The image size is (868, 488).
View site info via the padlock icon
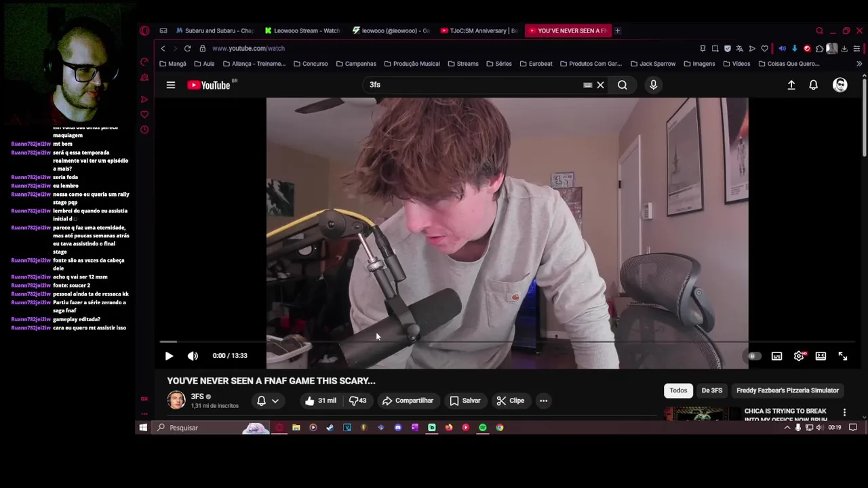[x=202, y=48]
